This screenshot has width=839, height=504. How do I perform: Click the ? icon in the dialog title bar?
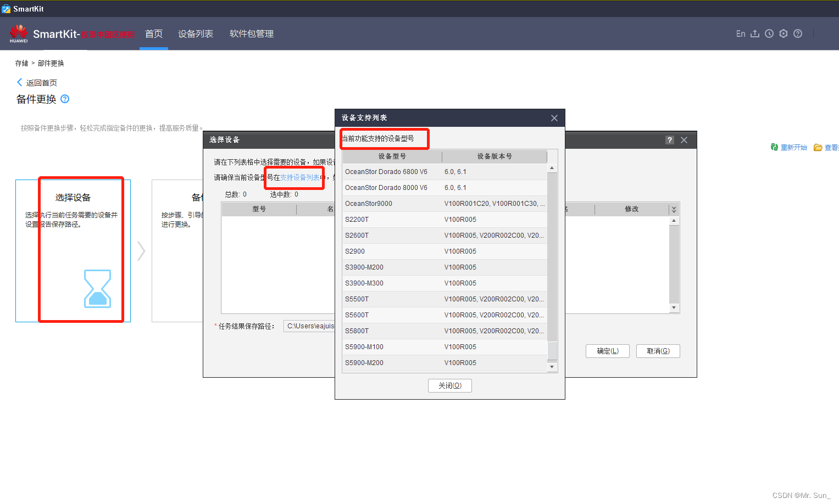coord(669,140)
